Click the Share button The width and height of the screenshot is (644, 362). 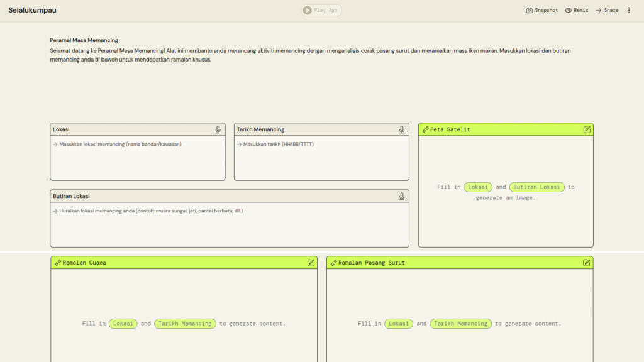click(x=607, y=10)
